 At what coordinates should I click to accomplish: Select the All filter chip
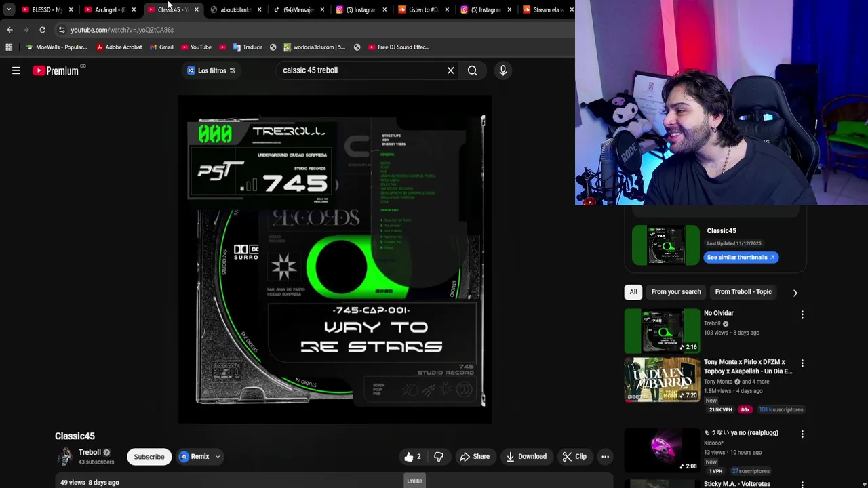pyautogui.click(x=633, y=292)
